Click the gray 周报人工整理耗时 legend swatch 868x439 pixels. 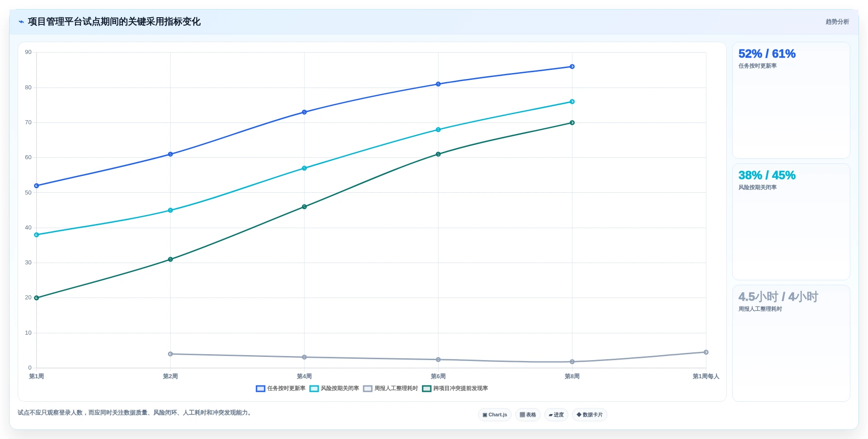[x=368, y=389]
